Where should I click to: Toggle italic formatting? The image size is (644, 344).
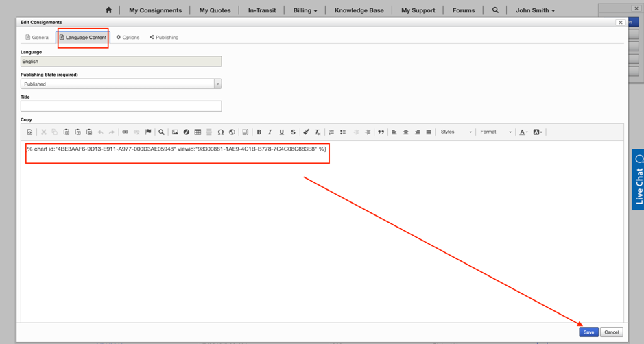click(x=270, y=132)
